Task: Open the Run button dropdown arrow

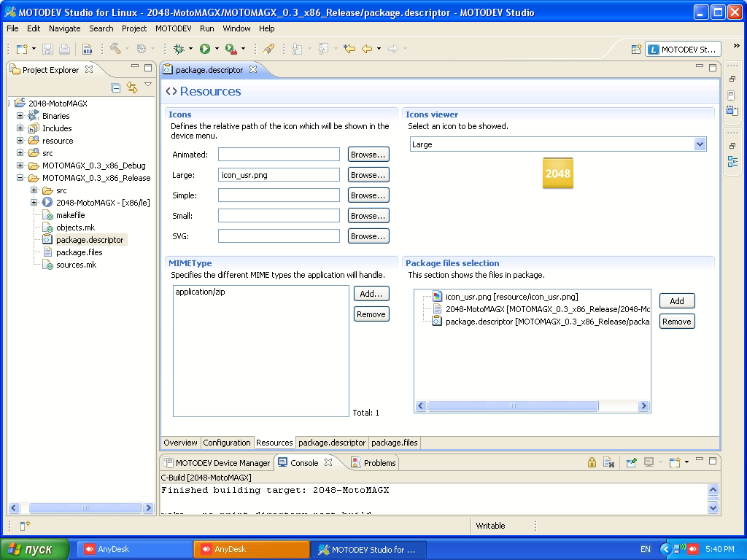Action: [217, 49]
